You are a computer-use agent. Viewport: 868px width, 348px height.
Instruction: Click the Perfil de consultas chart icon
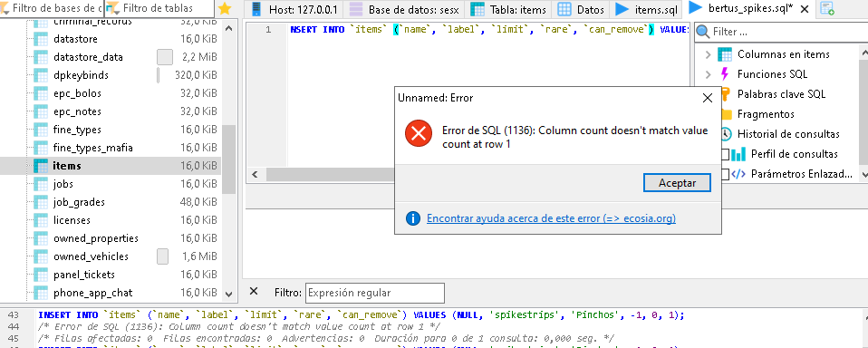(738, 154)
